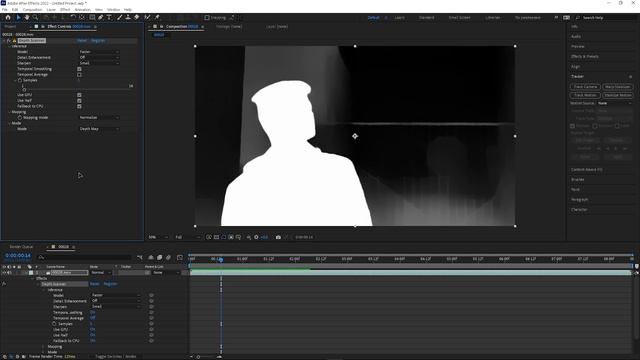Open the Effect menu
This screenshot has width=640, height=360.
click(x=65, y=9)
